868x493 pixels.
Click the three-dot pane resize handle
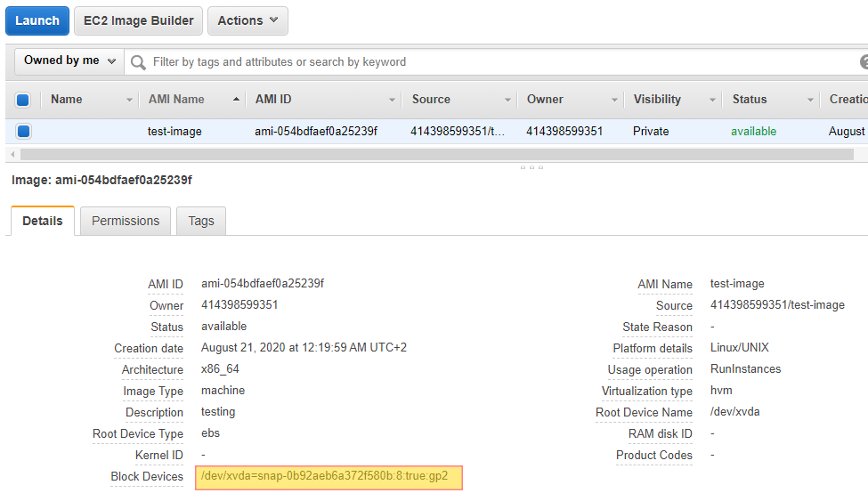[531, 167]
